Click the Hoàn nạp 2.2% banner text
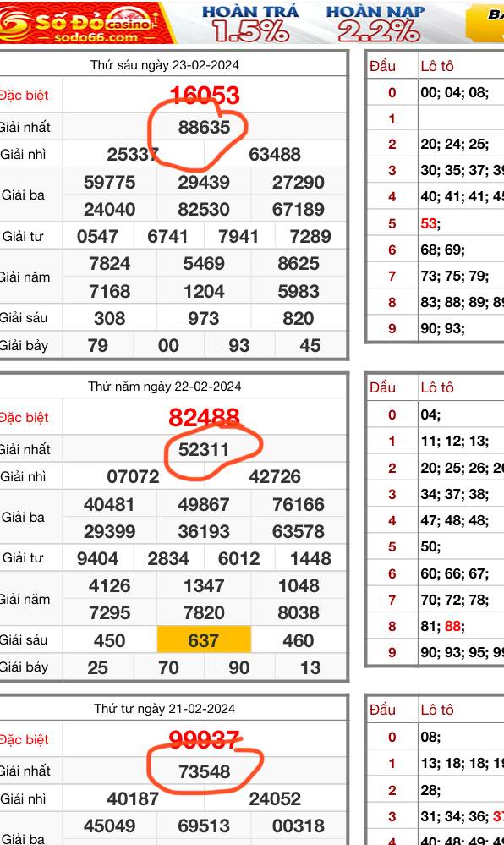504x845 pixels. 375,25
